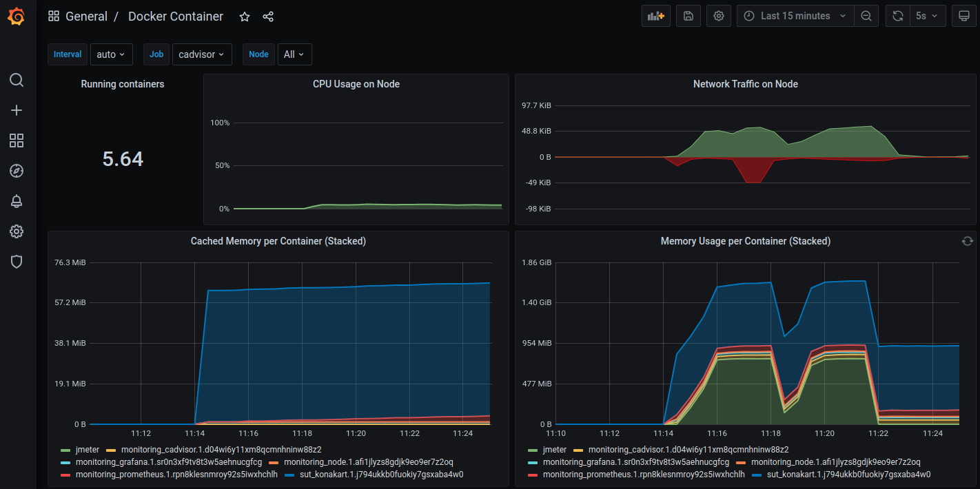Star the Docker Container dashboard
This screenshot has height=489, width=980.
(x=245, y=17)
